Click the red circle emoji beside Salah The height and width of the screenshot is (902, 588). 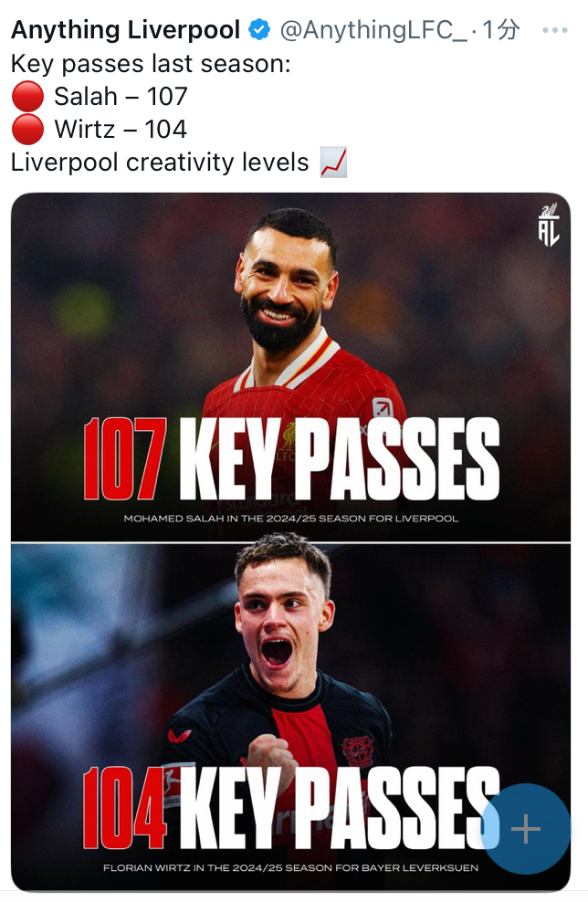click(27, 96)
